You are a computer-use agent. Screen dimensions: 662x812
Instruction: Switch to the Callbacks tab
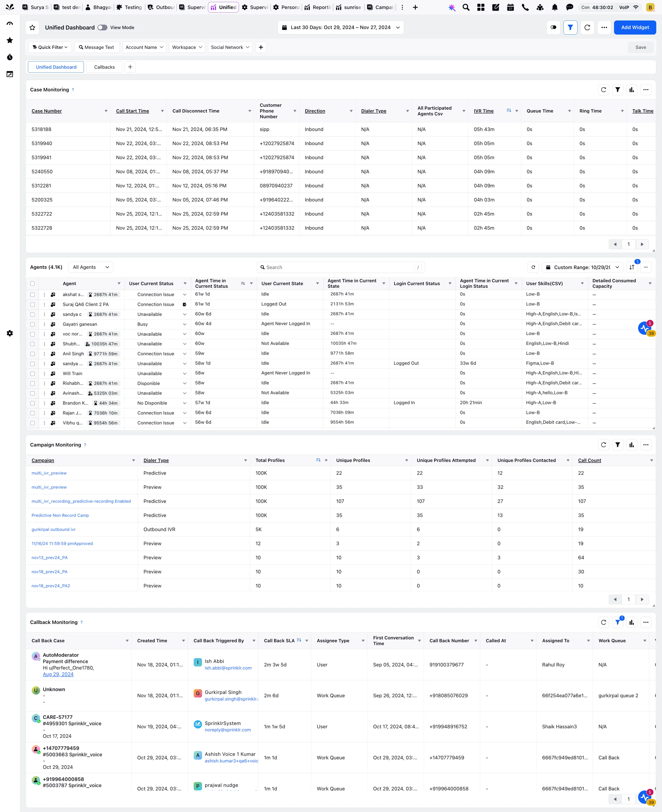click(x=104, y=67)
